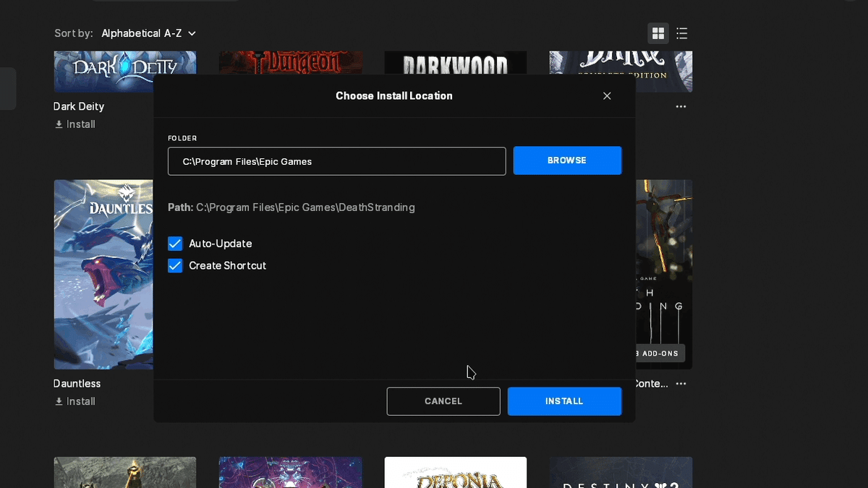The height and width of the screenshot is (488, 868).
Task: Open more options for Death Stranding tile
Action: [681, 384]
